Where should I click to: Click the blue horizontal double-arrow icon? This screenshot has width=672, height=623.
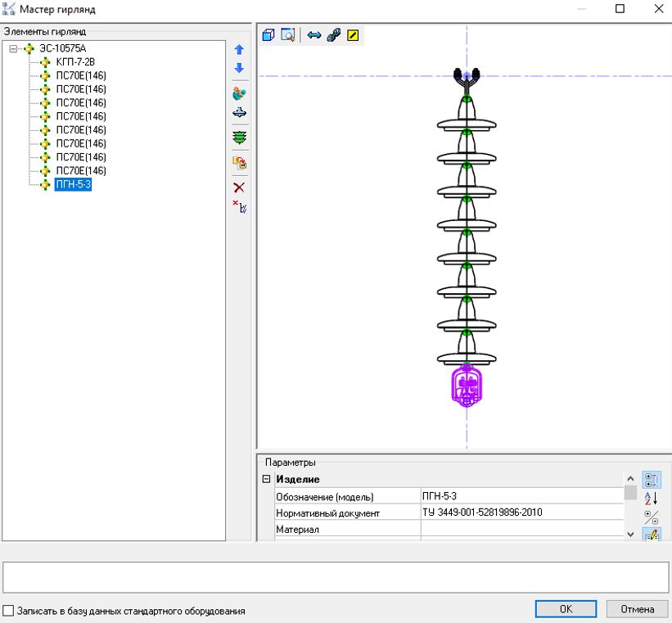(x=314, y=35)
